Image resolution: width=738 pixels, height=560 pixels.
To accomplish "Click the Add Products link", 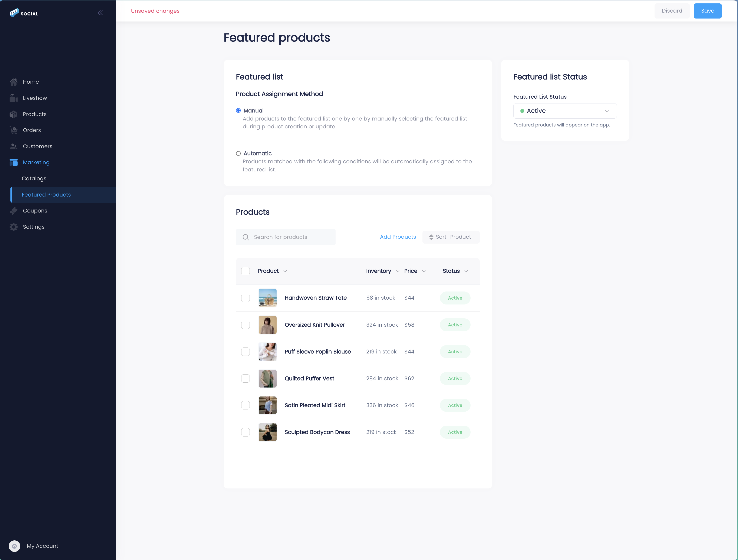I will click(x=398, y=237).
